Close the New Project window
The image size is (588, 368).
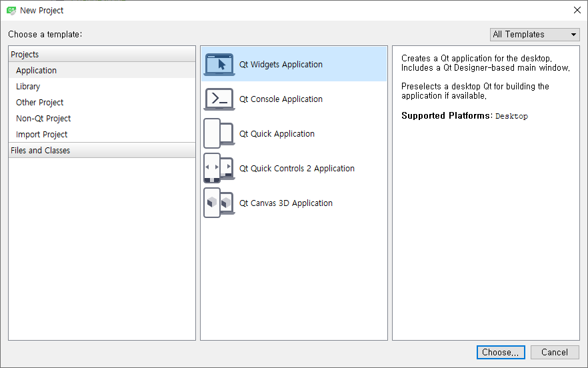[577, 10]
